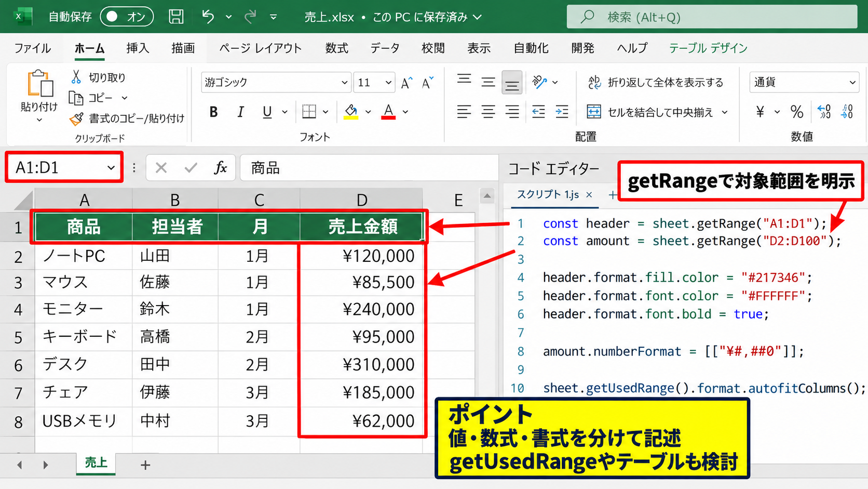The image size is (868, 489).
Task: Open Customize Quick Access Toolbar menu
Action: 273,17
